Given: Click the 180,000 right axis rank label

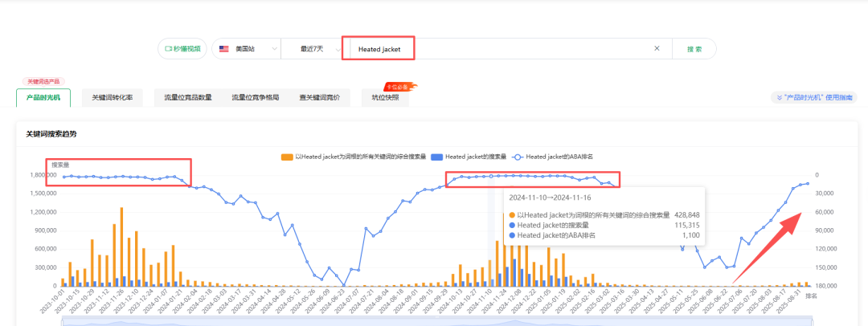Looking at the screenshot, I should [x=826, y=286].
